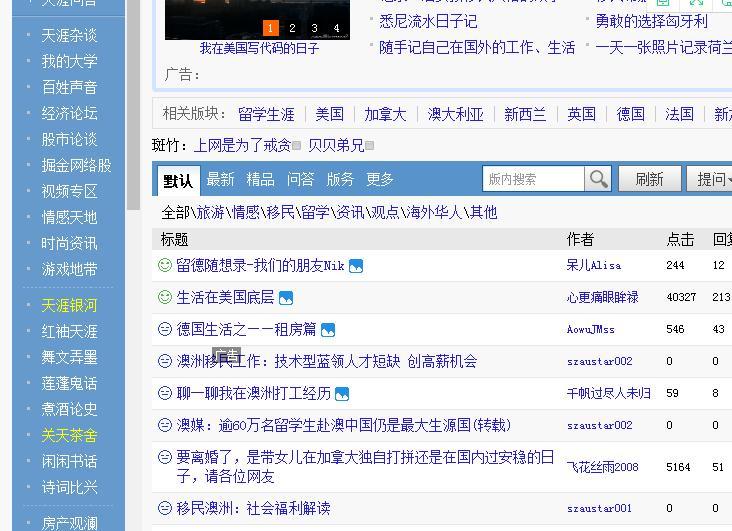Screen dimensions: 732x531
Task: Select slide 2 on the image carousel
Action: (x=292, y=28)
